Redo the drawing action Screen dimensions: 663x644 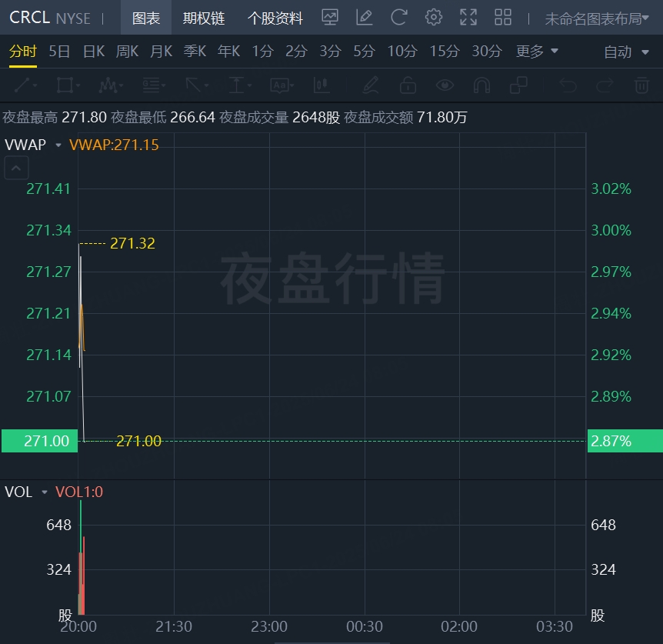pyautogui.click(x=605, y=85)
